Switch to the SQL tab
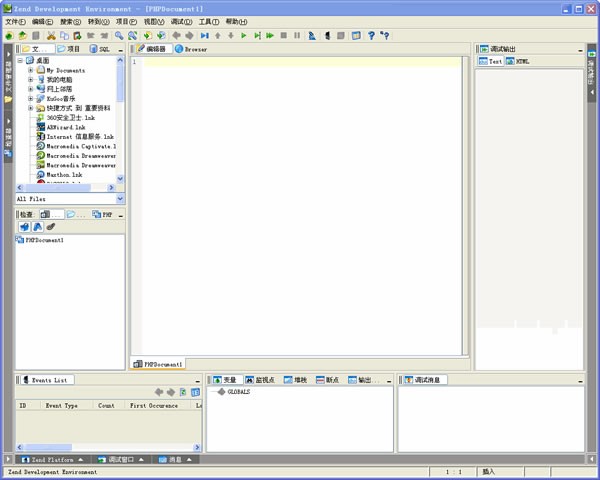 click(x=99, y=49)
